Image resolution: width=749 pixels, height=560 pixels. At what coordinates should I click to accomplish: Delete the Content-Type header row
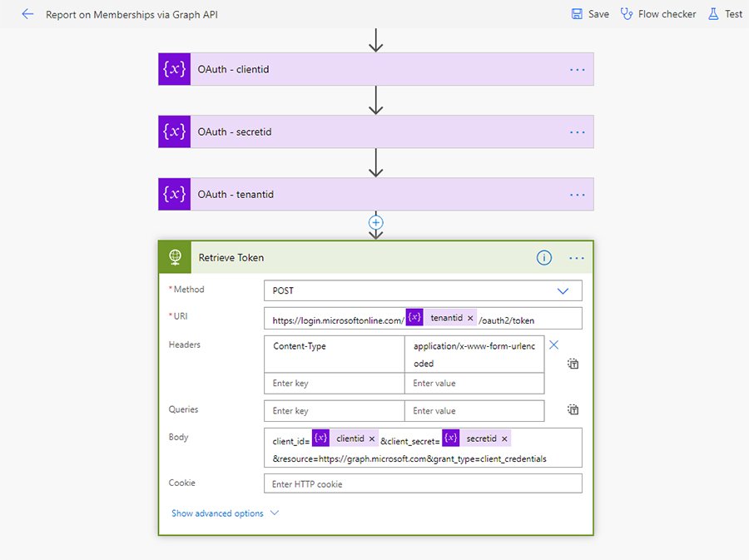click(554, 343)
